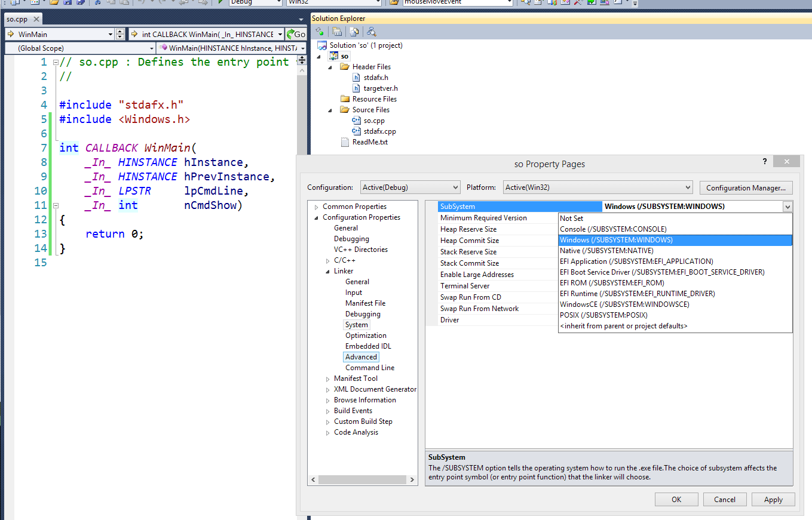Choose EFI Application subsystem option
Screen dimensions: 812x520
coord(675,261)
